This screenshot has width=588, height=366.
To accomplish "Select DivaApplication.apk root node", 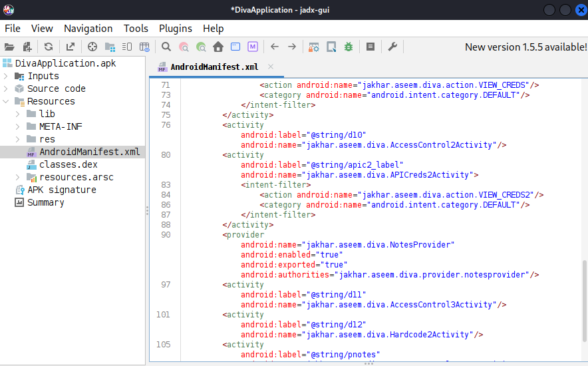I will [65, 63].
